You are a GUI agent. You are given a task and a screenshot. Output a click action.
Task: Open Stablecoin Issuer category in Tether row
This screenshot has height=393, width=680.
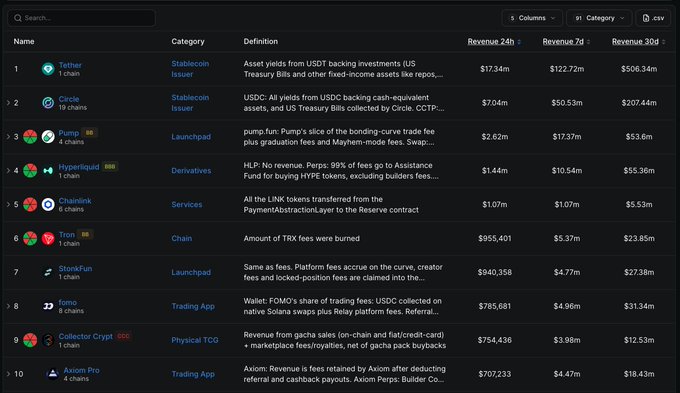(x=190, y=69)
